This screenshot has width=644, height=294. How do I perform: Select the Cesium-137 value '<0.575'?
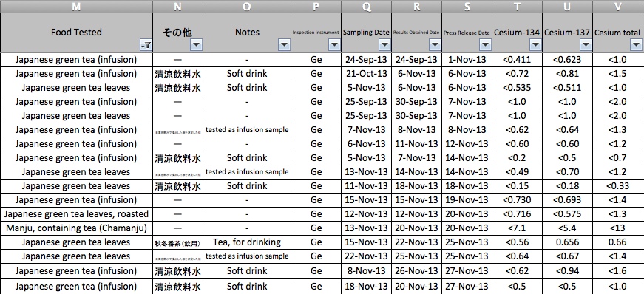click(x=567, y=214)
